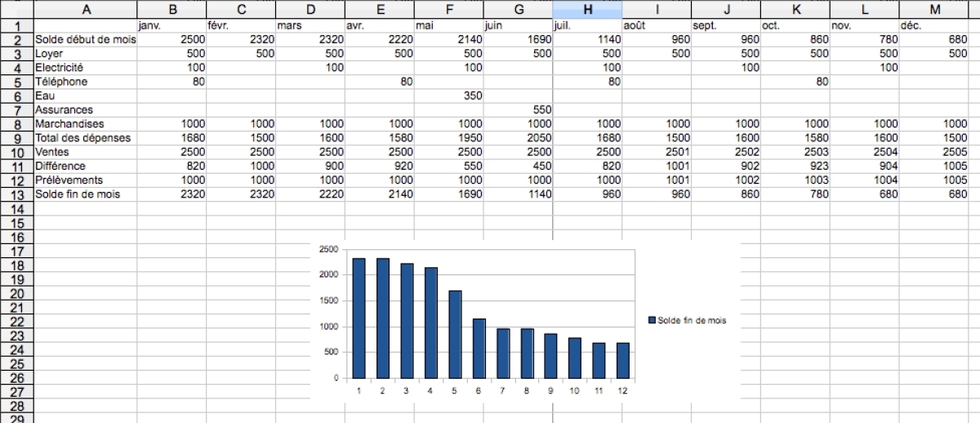The height and width of the screenshot is (423, 980).
Task: Select the 'Différence' label cell
Action: pos(85,166)
